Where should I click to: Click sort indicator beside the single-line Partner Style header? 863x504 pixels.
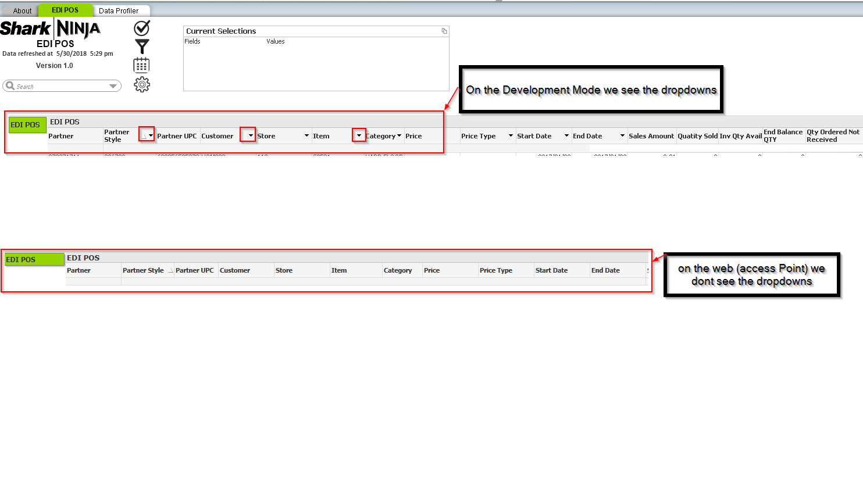point(171,270)
